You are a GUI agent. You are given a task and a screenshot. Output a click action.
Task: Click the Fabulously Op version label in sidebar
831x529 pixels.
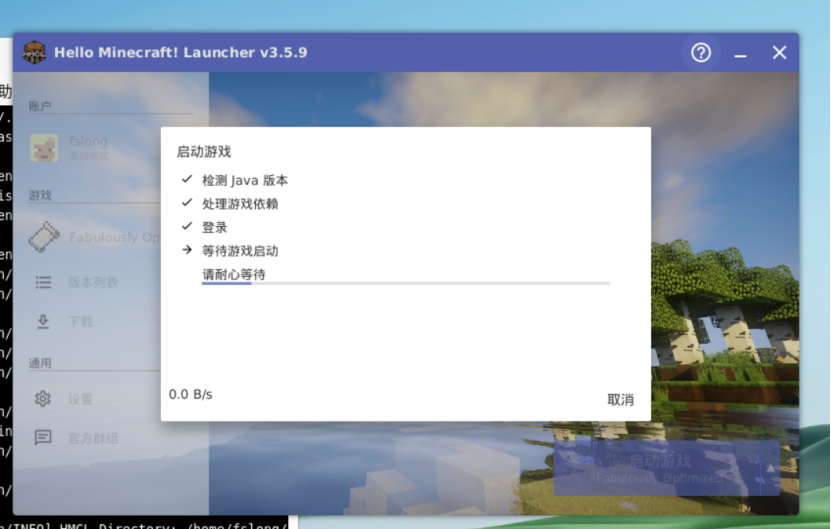click(x=114, y=237)
